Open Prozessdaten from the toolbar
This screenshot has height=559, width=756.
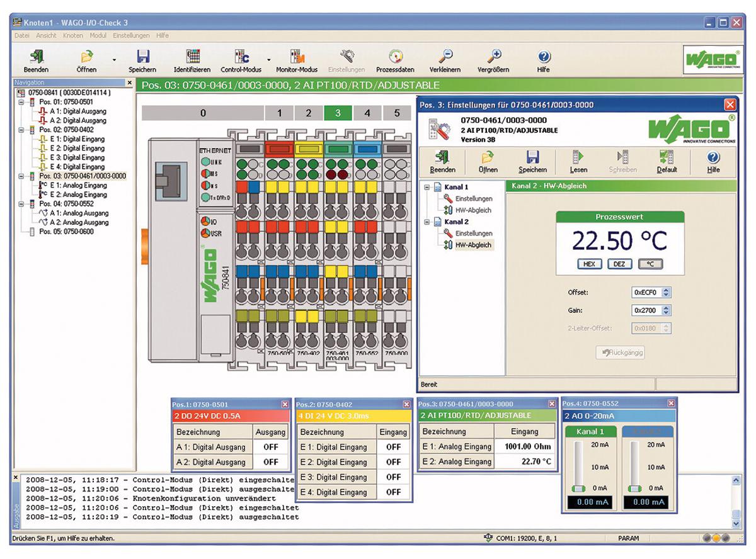click(395, 57)
